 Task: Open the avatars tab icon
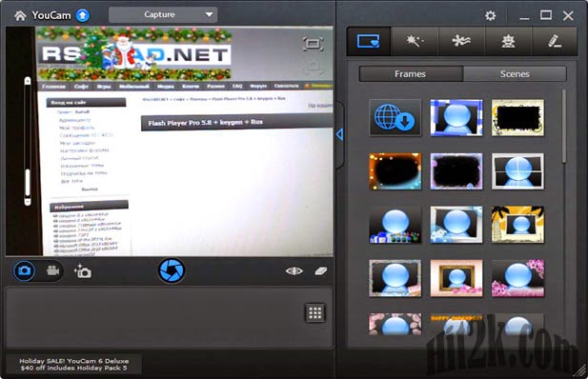click(508, 41)
